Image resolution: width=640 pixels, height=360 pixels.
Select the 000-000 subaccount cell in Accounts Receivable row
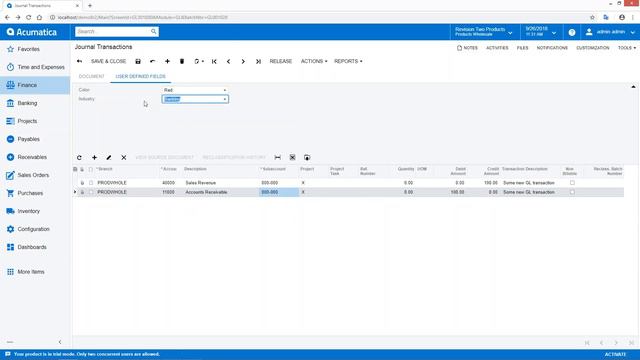point(279,192)
